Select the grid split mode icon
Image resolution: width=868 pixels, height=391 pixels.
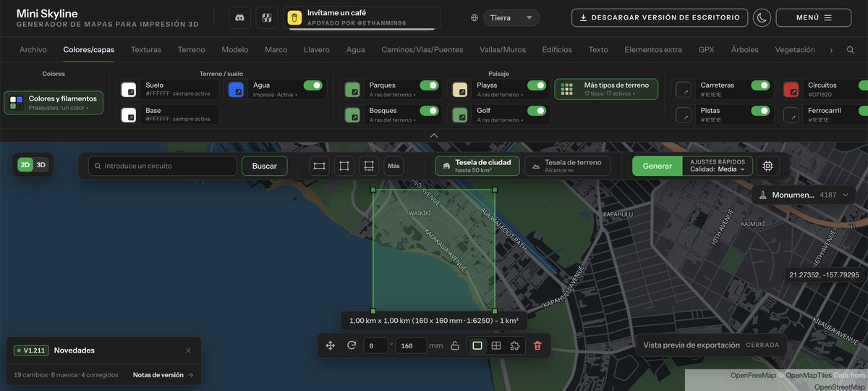point(496,345)
